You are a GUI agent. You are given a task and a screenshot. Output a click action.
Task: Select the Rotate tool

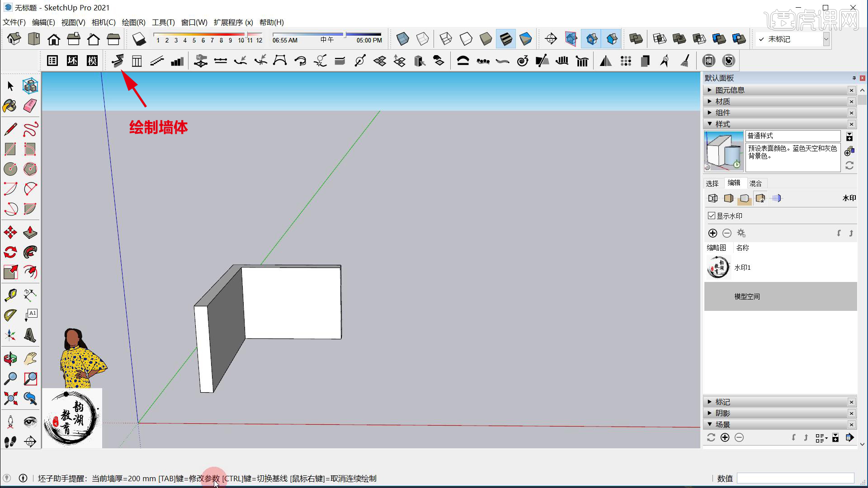click(x=10, y=252)
